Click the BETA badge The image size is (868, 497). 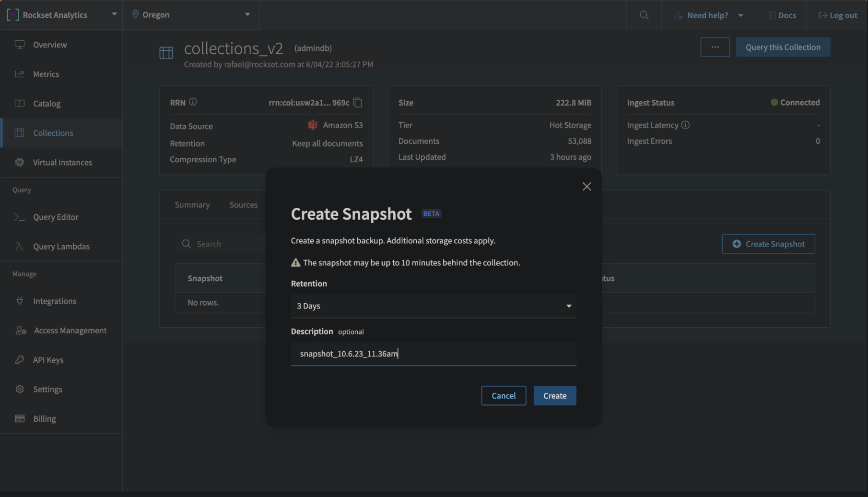431,213
